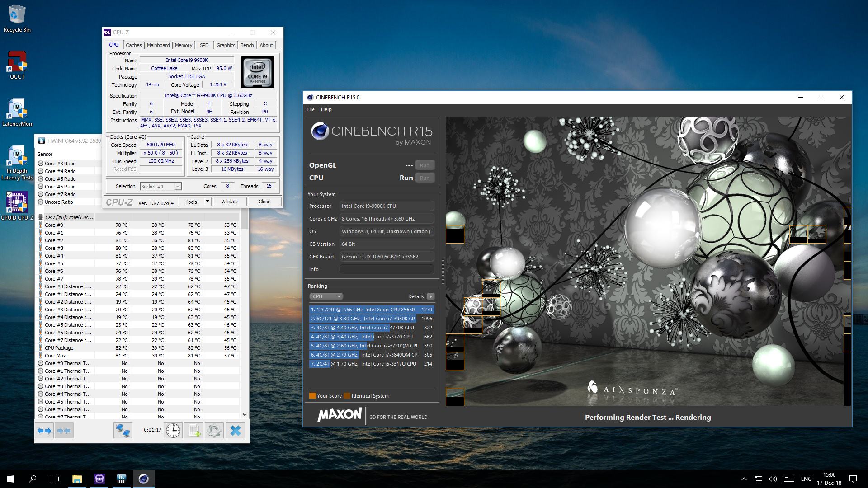Open the Bench tab in CPU-Z
868x488 pixels.
(247, 45)
